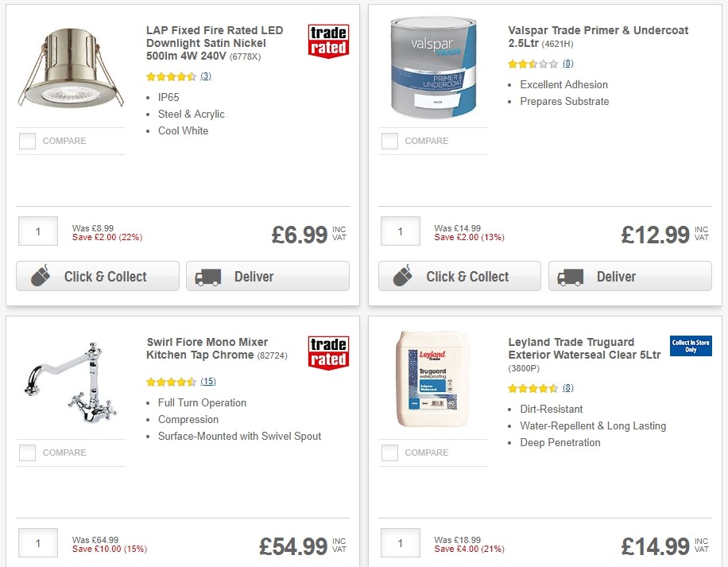Click Trade Rated badge beside Swirl Fiore tap
This screenshot has height=567, width=728.
pyautogui.click(x=328, y=352)
